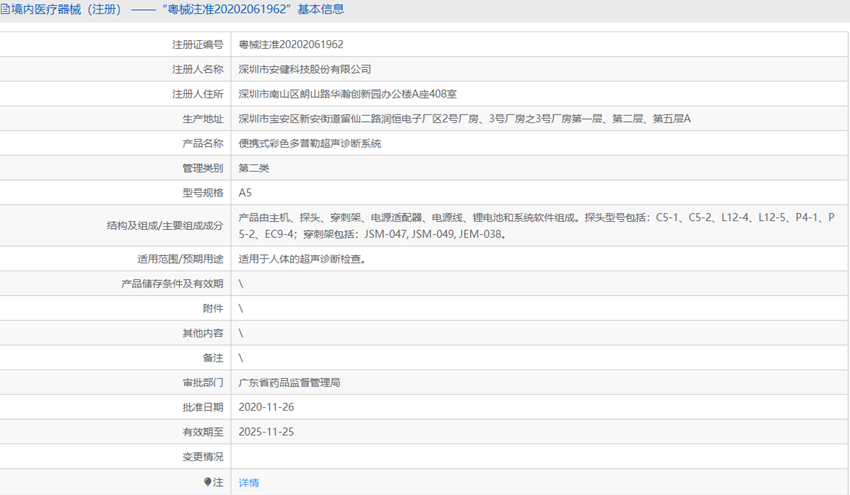
Task: Select production address starting 深圳市宝安区新安街道
Action: pyautogui.click(x=465, y=119)
